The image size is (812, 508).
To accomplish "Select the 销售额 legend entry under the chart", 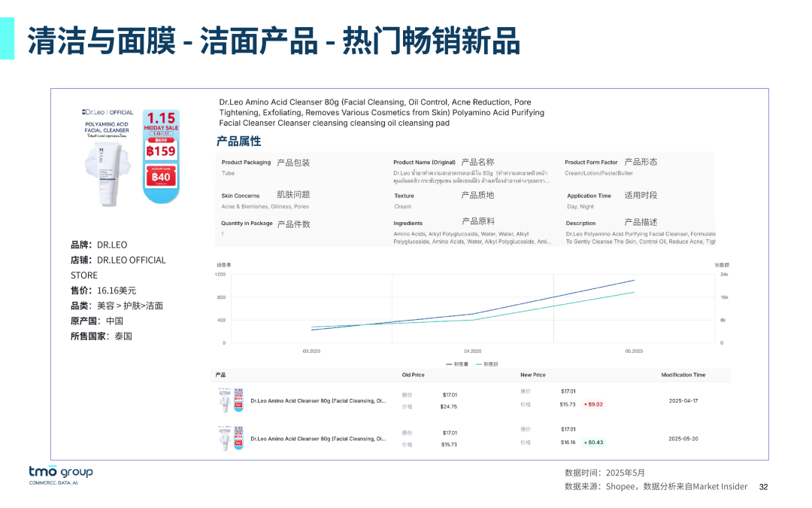I will 486,364.
